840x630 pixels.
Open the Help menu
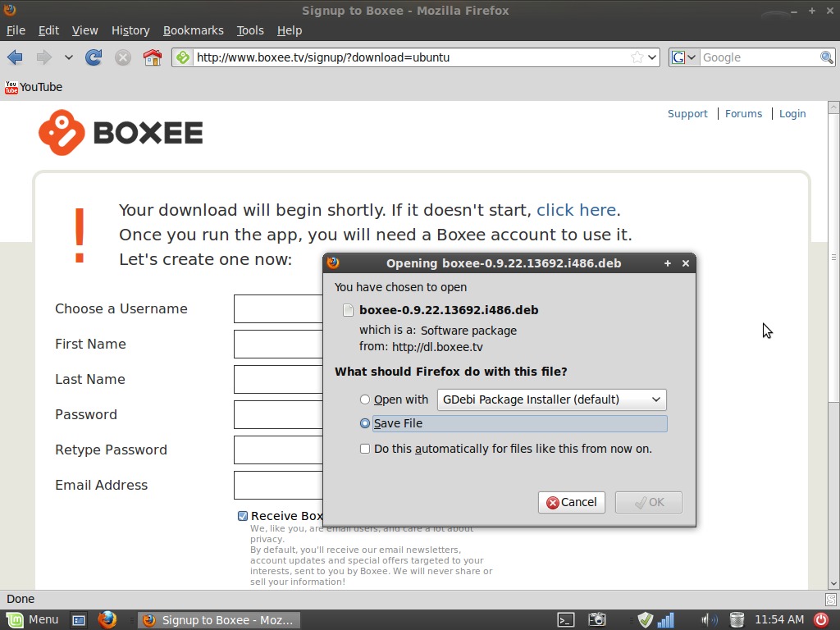(290, 30)
